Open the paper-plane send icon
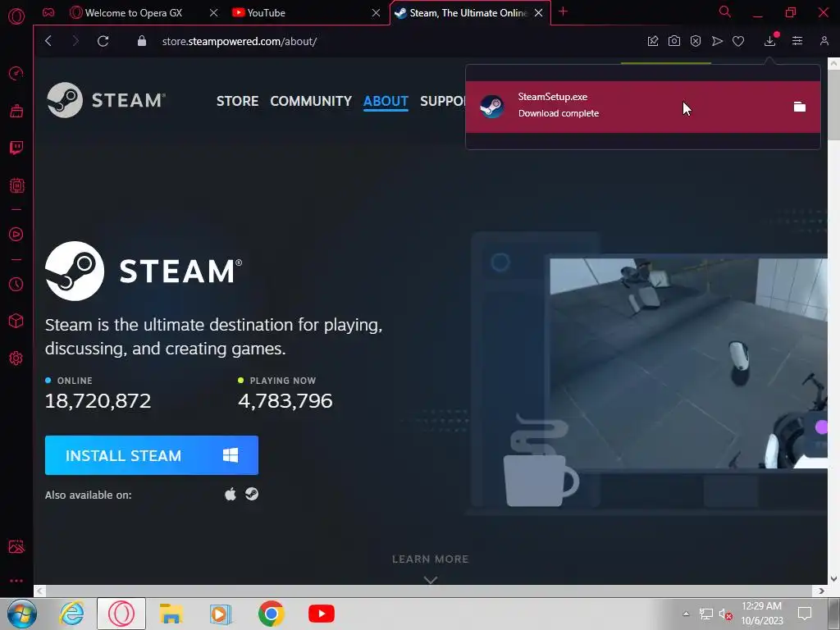This screenshot has width=840, height=630. (717, 41)
